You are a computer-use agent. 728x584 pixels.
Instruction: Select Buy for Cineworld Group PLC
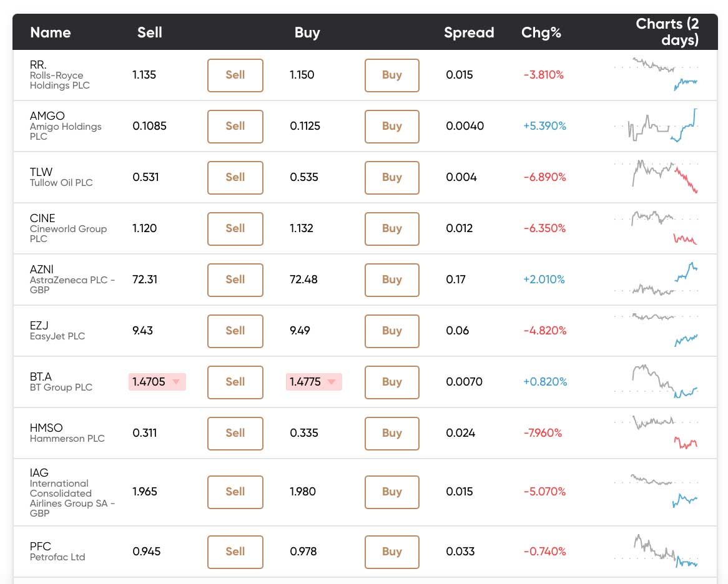[392, 229]
